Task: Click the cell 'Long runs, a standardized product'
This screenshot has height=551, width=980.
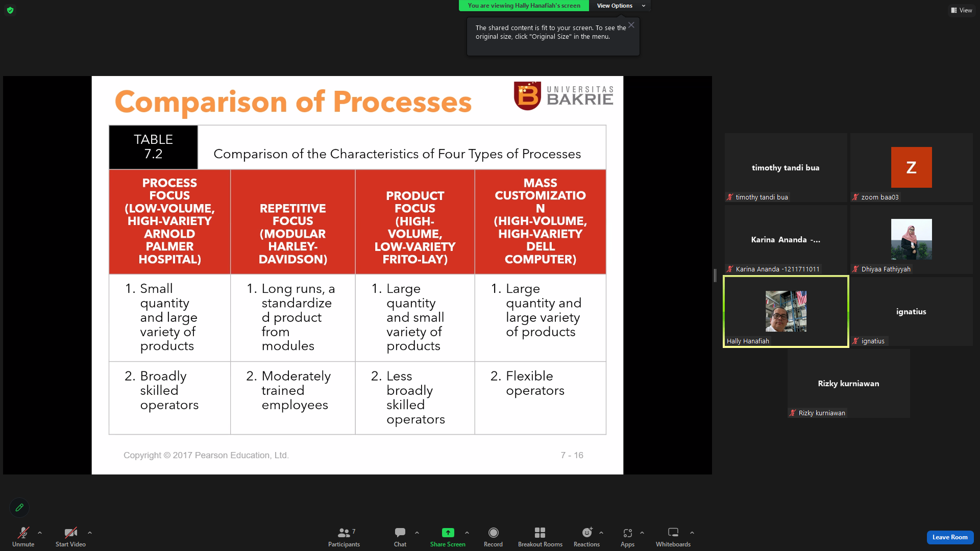Action: point(293,318)
